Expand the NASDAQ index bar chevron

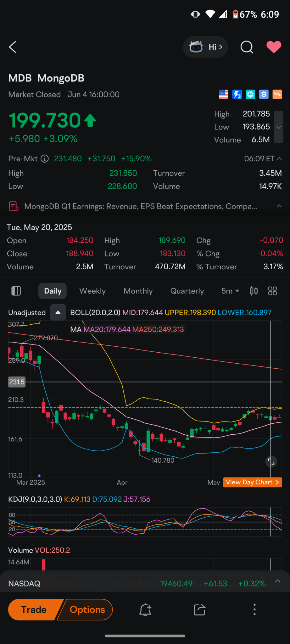tap(278, 581)
